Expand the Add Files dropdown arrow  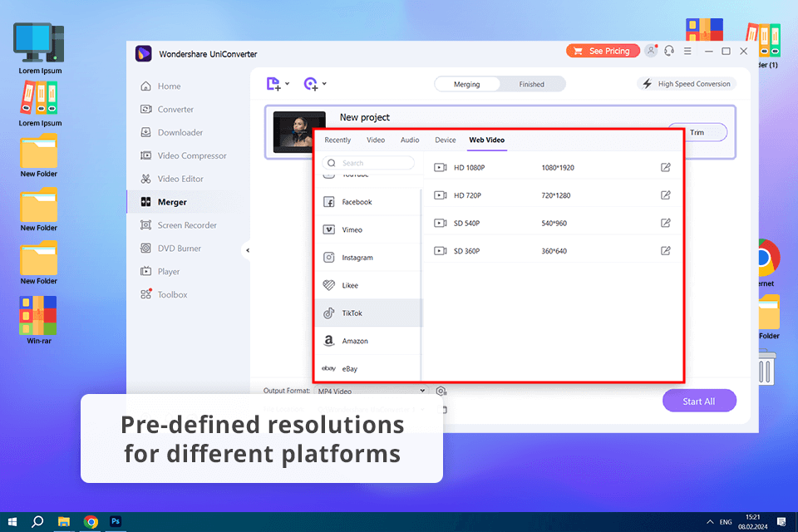pos(288,83)
